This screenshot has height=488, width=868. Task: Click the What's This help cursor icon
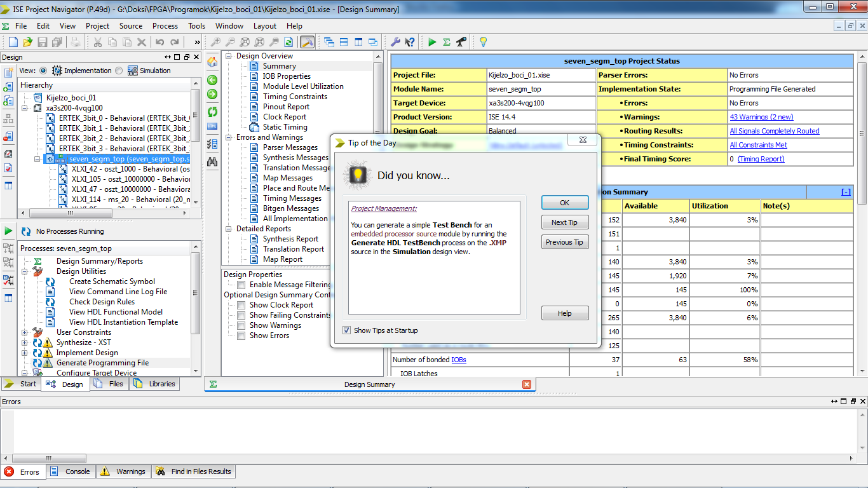[410, 42]
